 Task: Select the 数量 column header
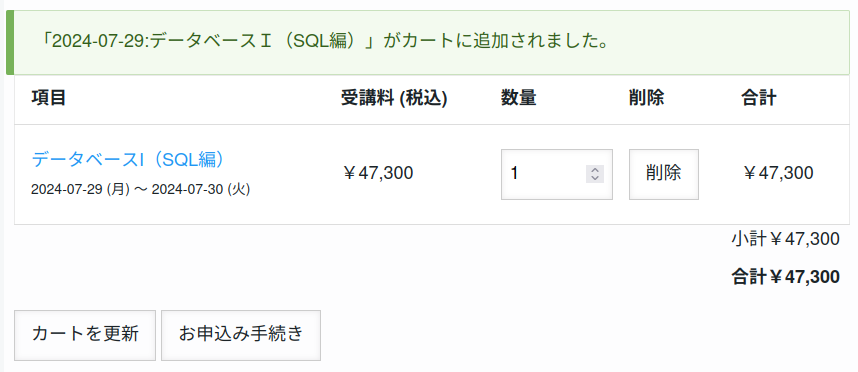(x=518, y=99)
